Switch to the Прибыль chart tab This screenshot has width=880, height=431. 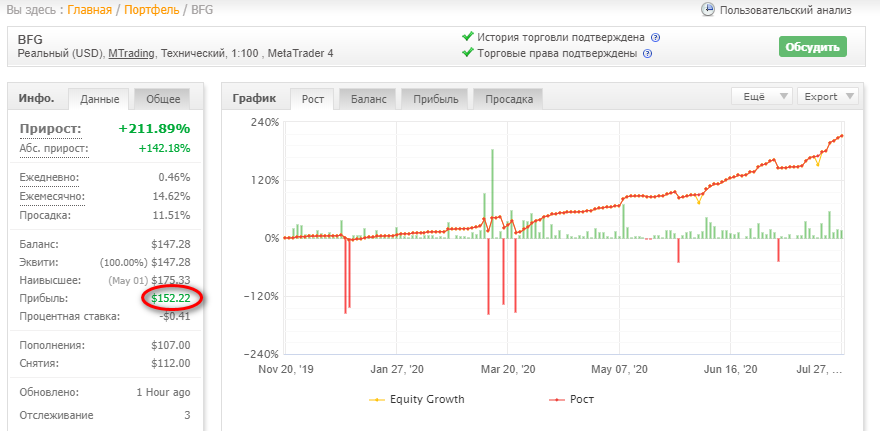tap(436, 99)
